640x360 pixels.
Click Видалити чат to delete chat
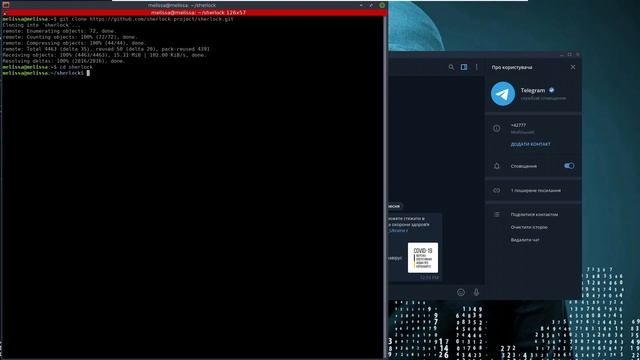point(525,240)
